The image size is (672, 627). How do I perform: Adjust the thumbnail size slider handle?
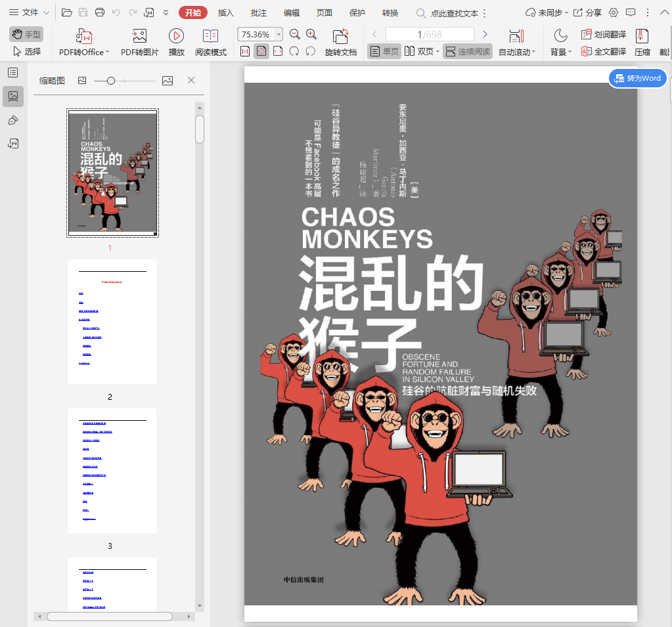pyautogui.click(x=111, y=81)
